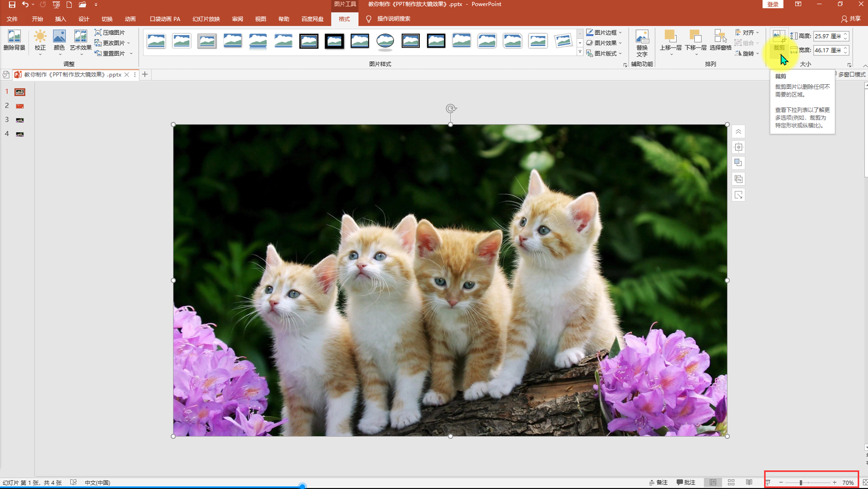
Task: Apply the thick black frame picture style
Action: coord(334,41)
